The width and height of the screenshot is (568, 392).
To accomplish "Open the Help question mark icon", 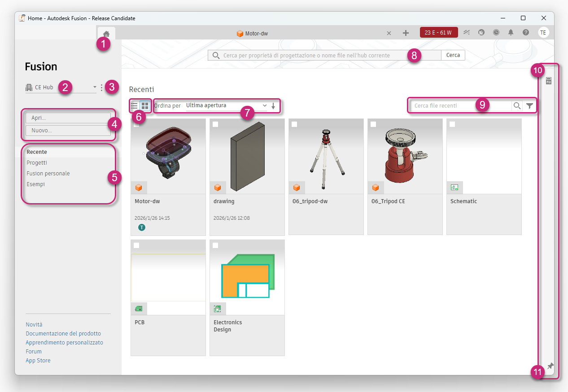I will [526, 32].
